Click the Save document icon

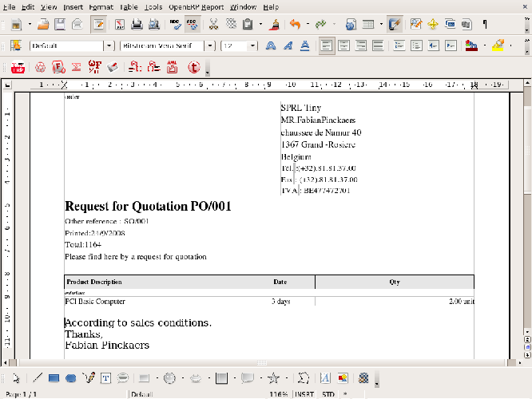click(61, 25)
